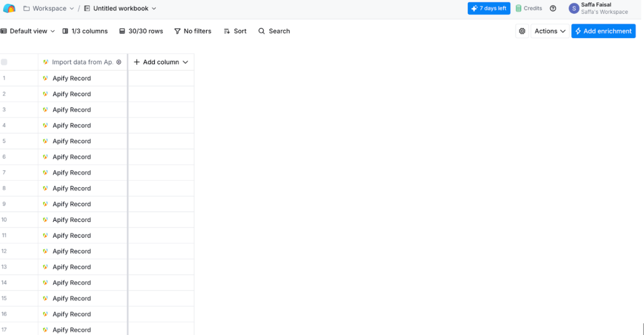
Task: Click Apify Record in row 16
Action: coord(71,314)
